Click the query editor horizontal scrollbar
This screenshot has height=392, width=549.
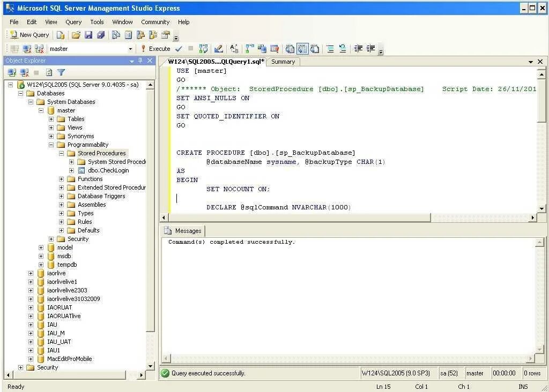pos(299,217)
